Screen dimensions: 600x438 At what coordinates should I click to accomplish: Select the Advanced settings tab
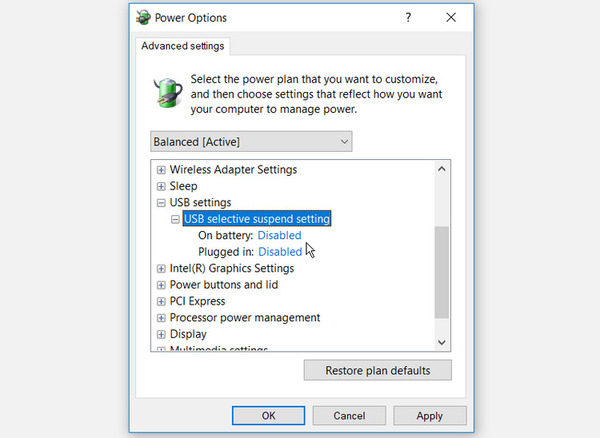point(183,46)
